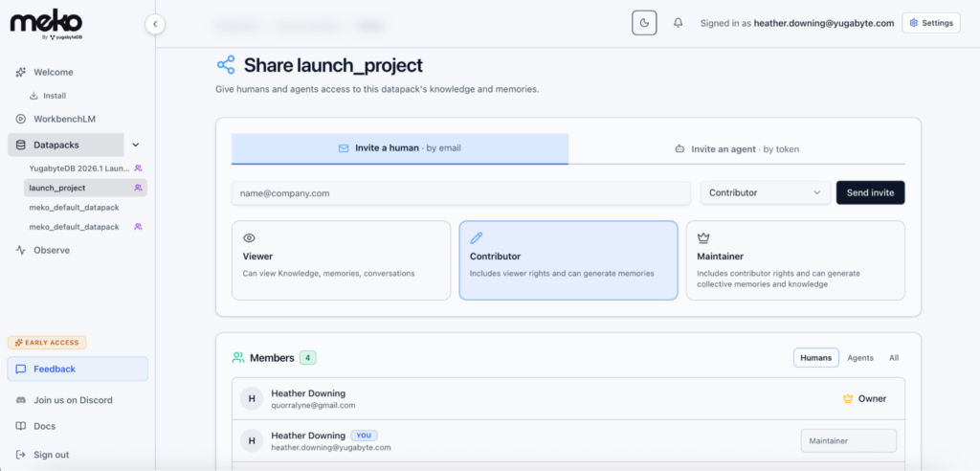Filter members by Humans

(x=816, y=358)
